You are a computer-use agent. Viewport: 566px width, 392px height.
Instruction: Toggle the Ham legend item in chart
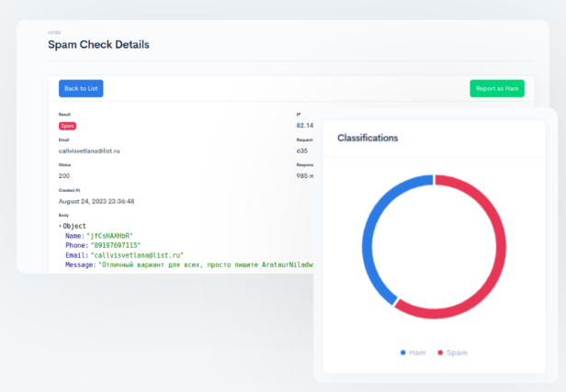(412, 353)
